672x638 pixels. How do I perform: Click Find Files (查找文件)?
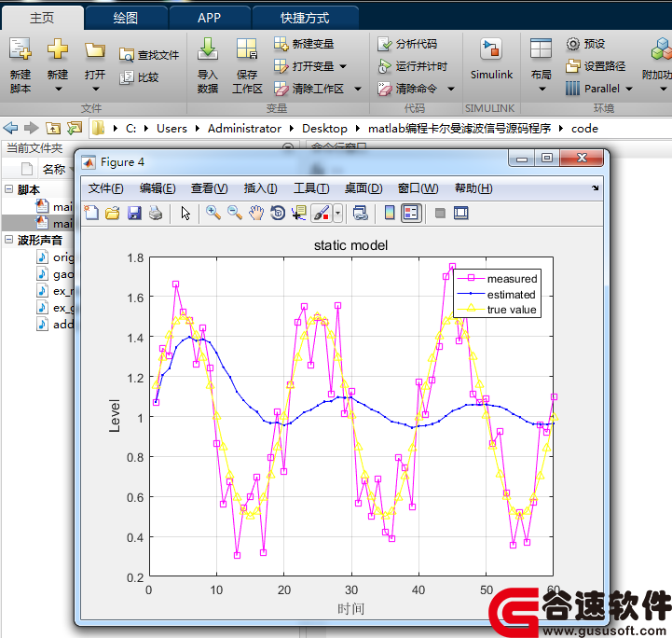(x=149, y=54)
